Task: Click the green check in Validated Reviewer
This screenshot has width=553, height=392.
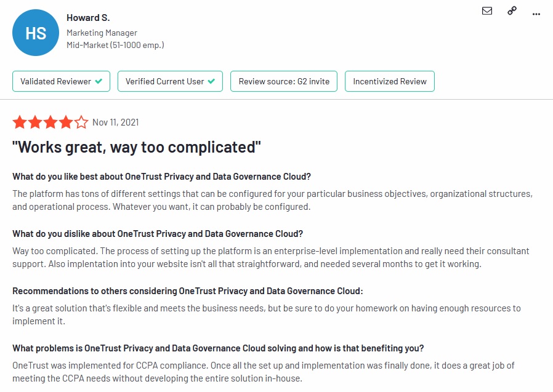Action: coord(99,81)
